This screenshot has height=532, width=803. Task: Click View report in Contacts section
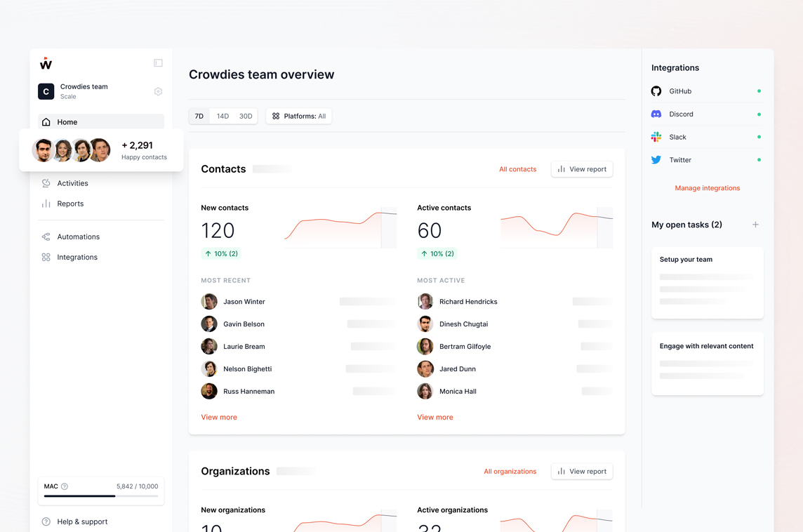pos(582,169)
